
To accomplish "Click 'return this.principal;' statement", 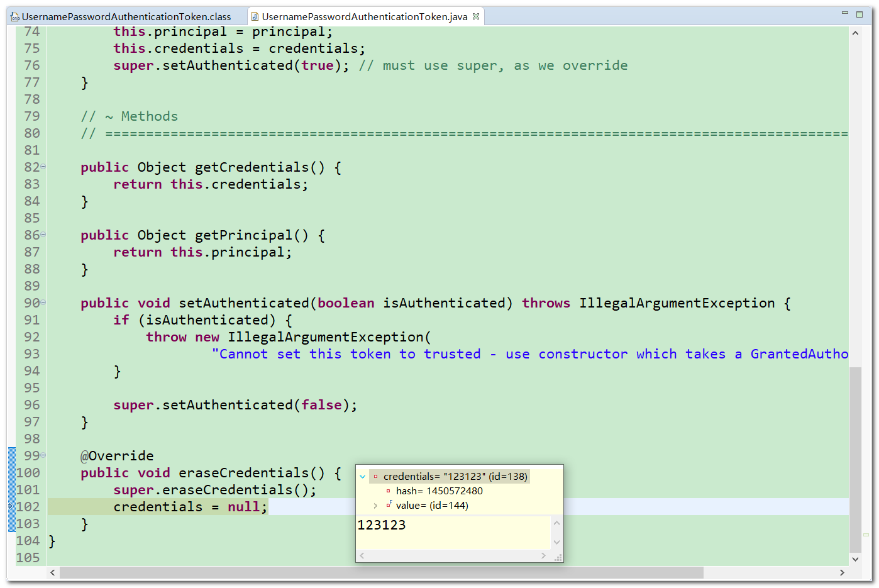I will [x=202, y=252].
